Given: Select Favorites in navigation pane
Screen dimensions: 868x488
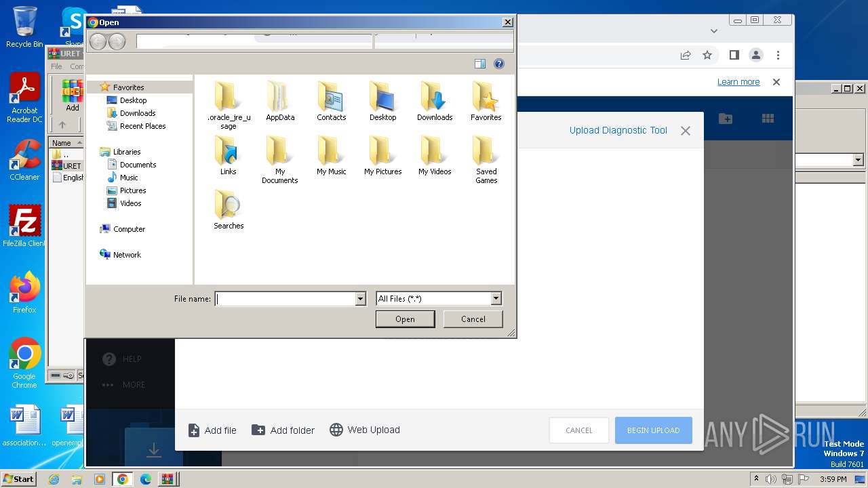Looking at the screenshot, I should coord(128,87).
